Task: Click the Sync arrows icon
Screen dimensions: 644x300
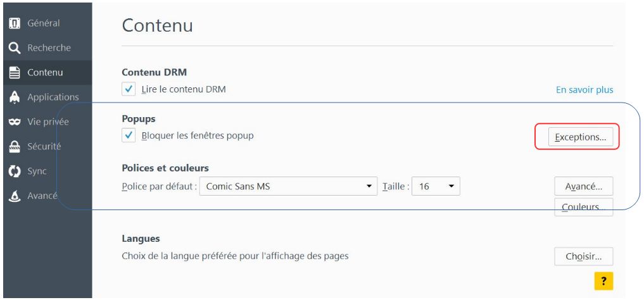Action: 14,172
